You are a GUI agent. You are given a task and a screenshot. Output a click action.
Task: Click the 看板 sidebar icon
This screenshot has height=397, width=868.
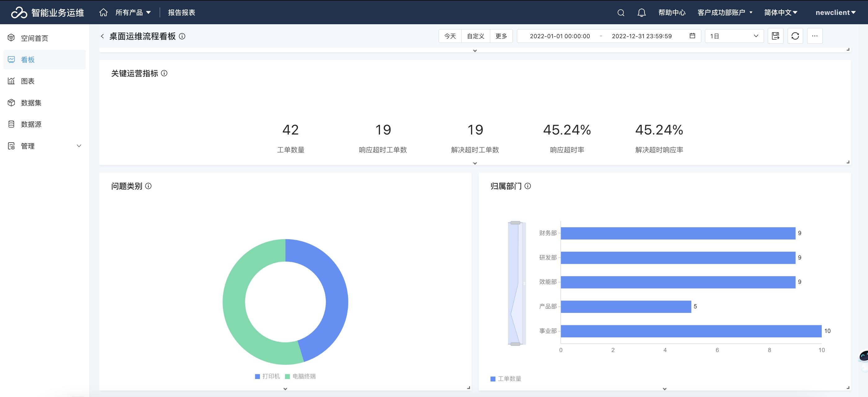click(11, 59)
